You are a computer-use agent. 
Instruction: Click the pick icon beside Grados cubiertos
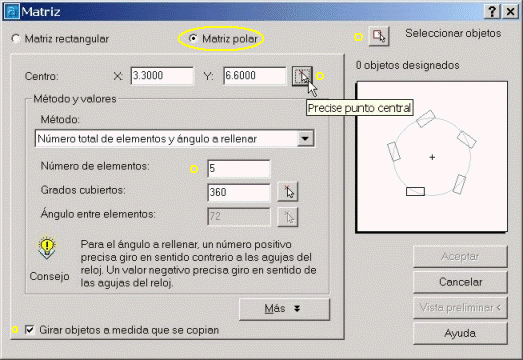288,192
